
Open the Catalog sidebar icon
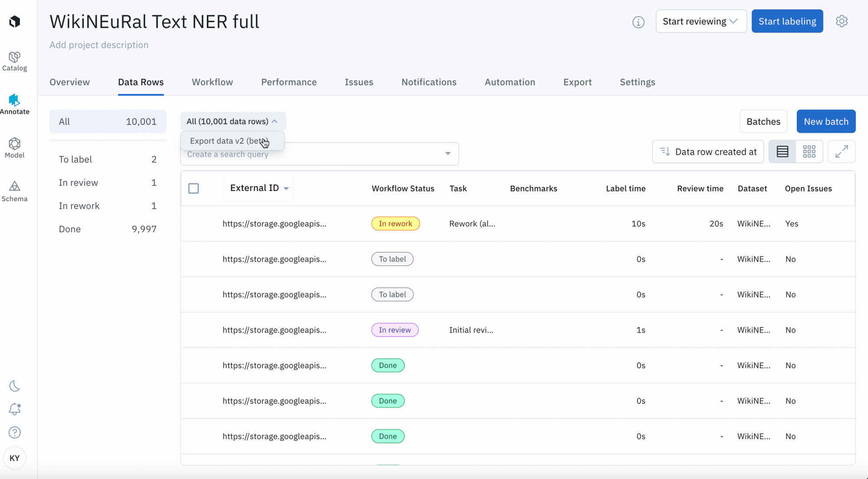click(x=14, y=61)
